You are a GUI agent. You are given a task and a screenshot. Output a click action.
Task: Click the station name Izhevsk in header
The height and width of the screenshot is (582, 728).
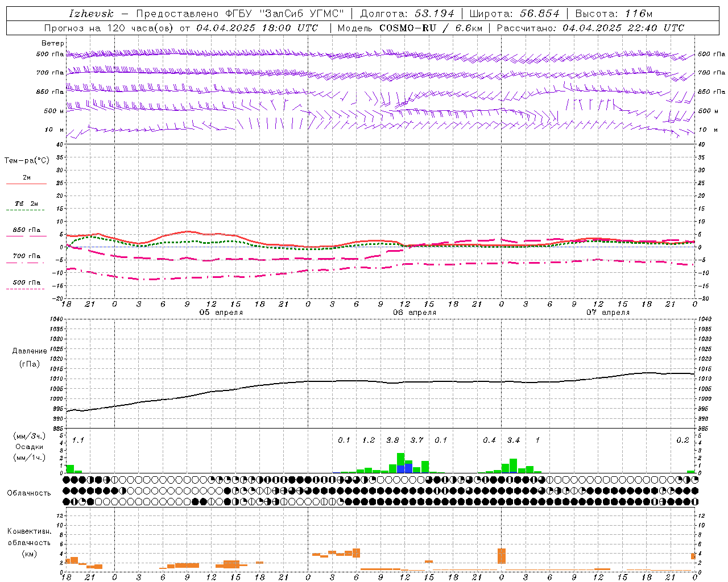click(x=92, y=14)
